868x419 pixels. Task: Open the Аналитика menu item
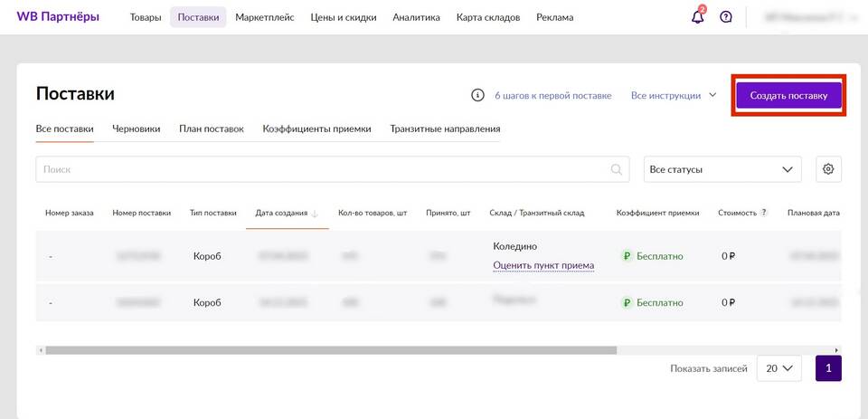(416, 17)
